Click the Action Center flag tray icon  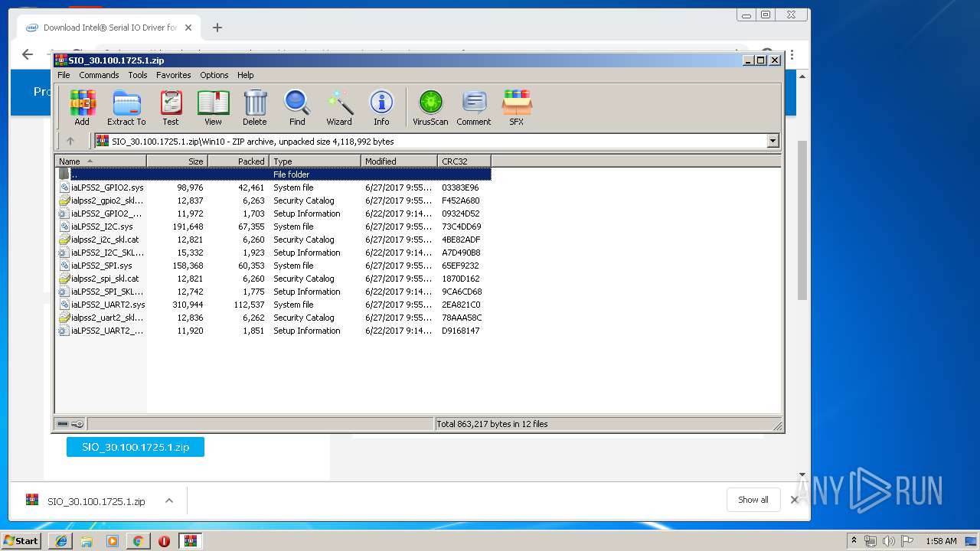pos(907,541)
